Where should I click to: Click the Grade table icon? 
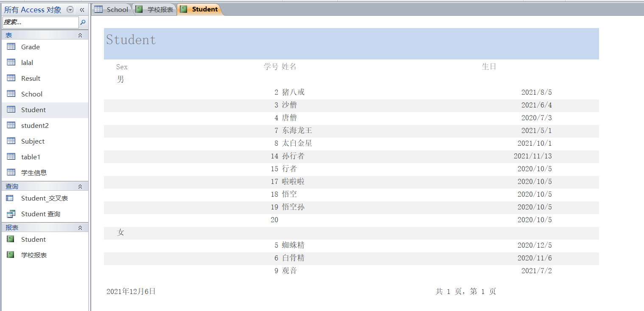point(11,47)
